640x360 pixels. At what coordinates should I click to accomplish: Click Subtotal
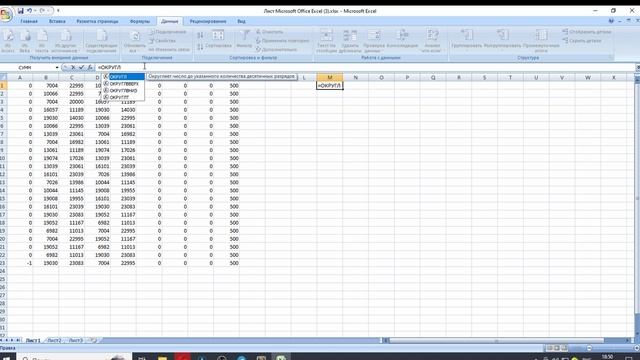point(541,41)
